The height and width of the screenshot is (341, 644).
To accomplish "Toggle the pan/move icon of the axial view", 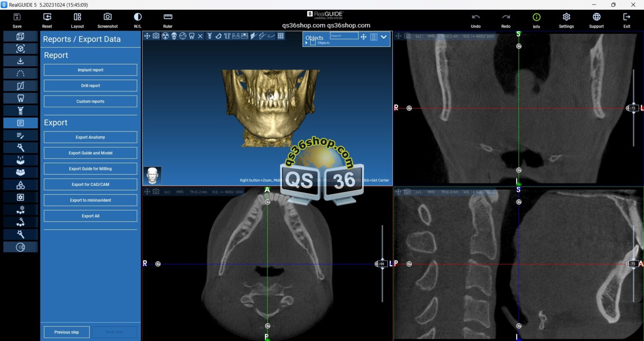I will click(147, 191).
